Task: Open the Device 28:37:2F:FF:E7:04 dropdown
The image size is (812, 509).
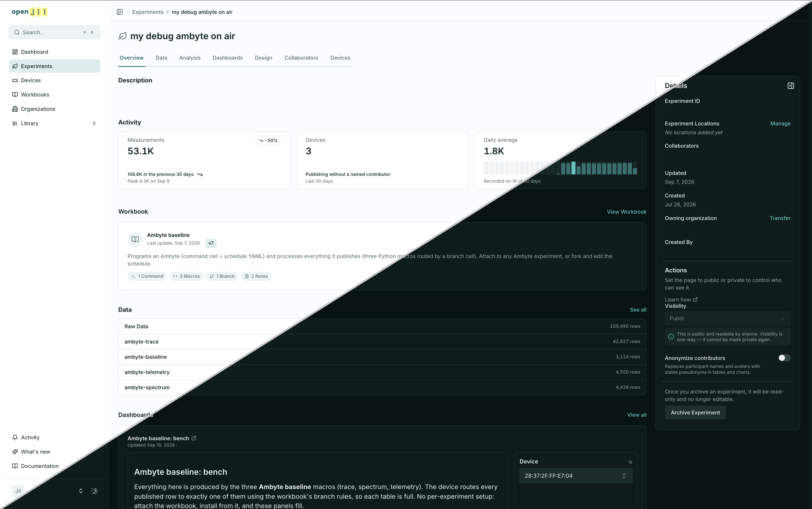Action: pos(576,476)
